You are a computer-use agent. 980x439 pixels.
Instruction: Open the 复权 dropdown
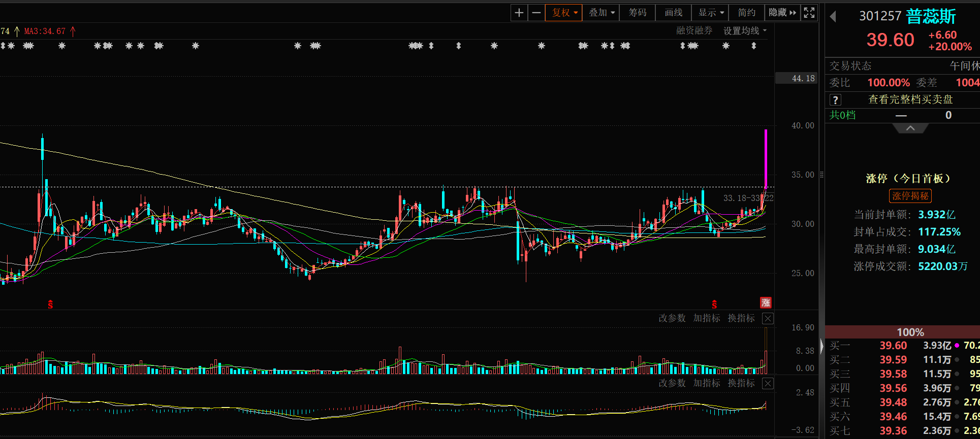[564, 13]
